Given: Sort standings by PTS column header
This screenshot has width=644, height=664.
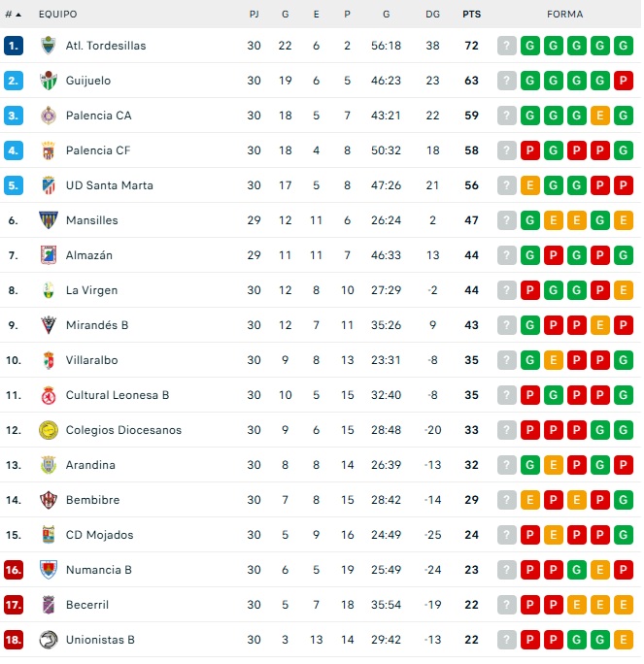Looking at the screenshot, I should click(472, 15).
